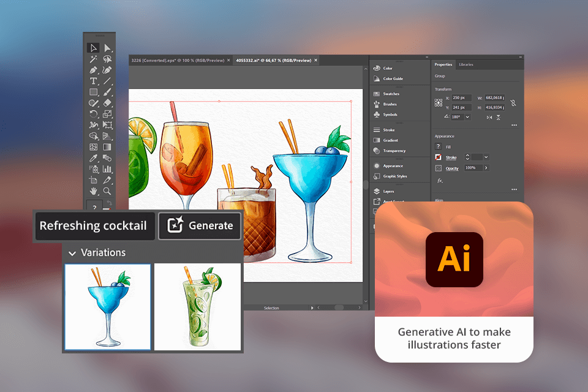Open the Gradient panel
588x392 pixels.
385,140
